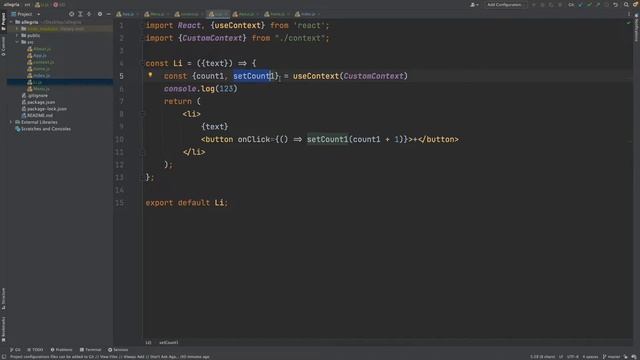Toggle code fold marker at line 11
640x360 pixels.
[x=143, y=152]
